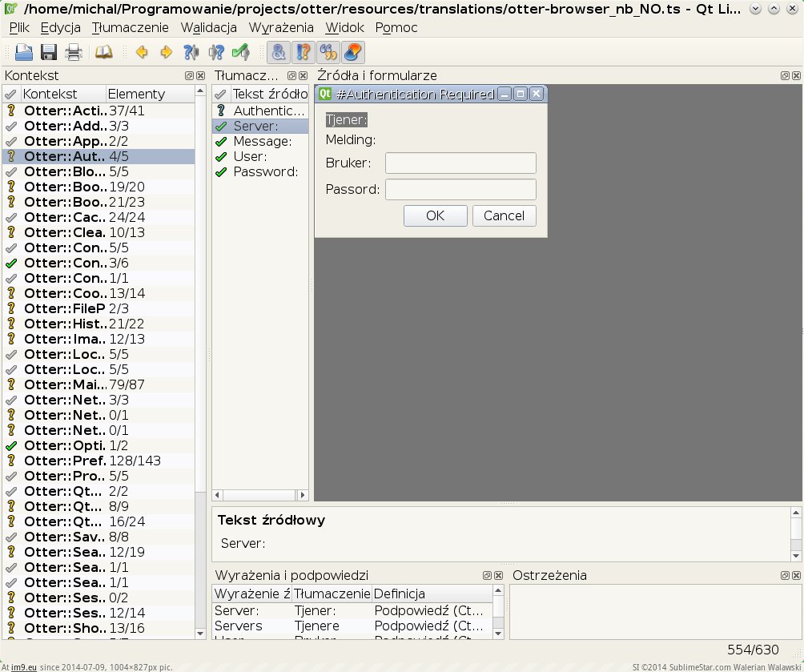Go to next item with right arrow
Image resolution: width=804 pixels, height=672 pixels.
pyautogui.click(x=167, y=53)
